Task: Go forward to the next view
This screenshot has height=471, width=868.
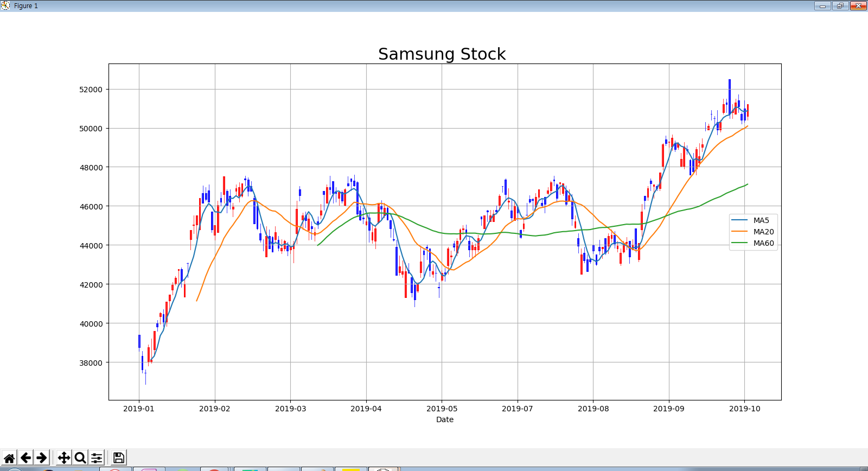Action: (x=42, y=457)
